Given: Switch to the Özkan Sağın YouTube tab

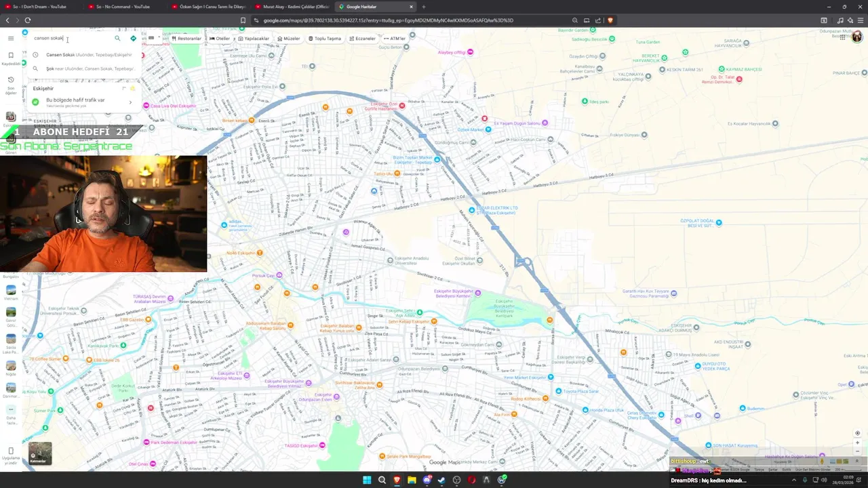Looking at the screenshot, I should point(208,7).
